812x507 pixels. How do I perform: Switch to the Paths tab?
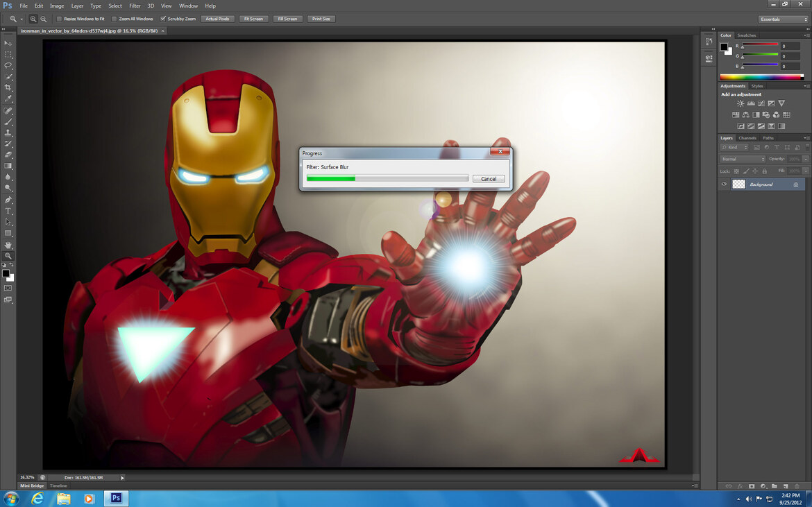[x=768, y=138]
